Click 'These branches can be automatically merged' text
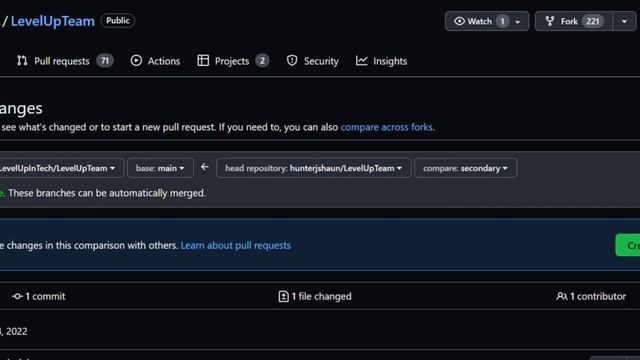 tap(107, 193)
